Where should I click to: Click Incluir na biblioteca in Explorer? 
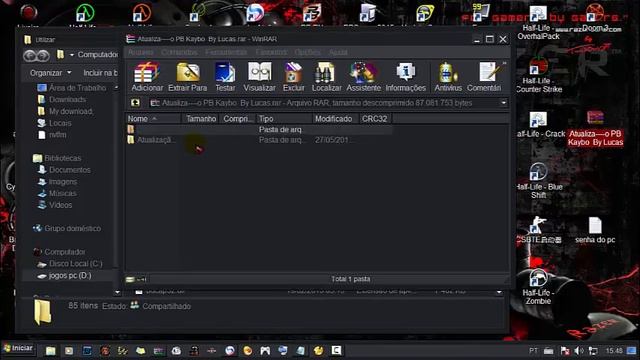point(100,73)
